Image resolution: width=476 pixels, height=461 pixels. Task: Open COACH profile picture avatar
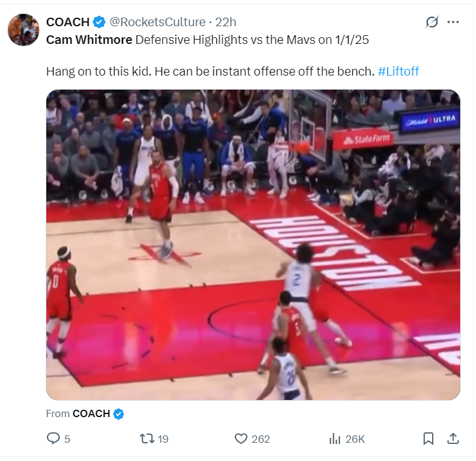tap(23, 30)
